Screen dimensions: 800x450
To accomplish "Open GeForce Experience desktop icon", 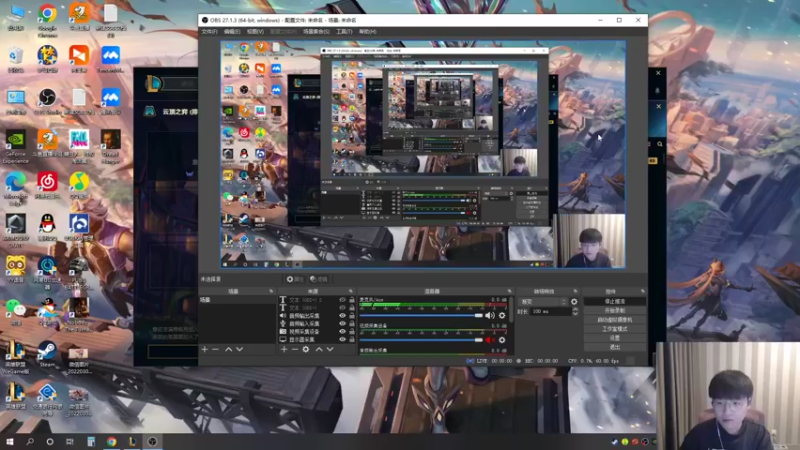I will coord(15,146).
